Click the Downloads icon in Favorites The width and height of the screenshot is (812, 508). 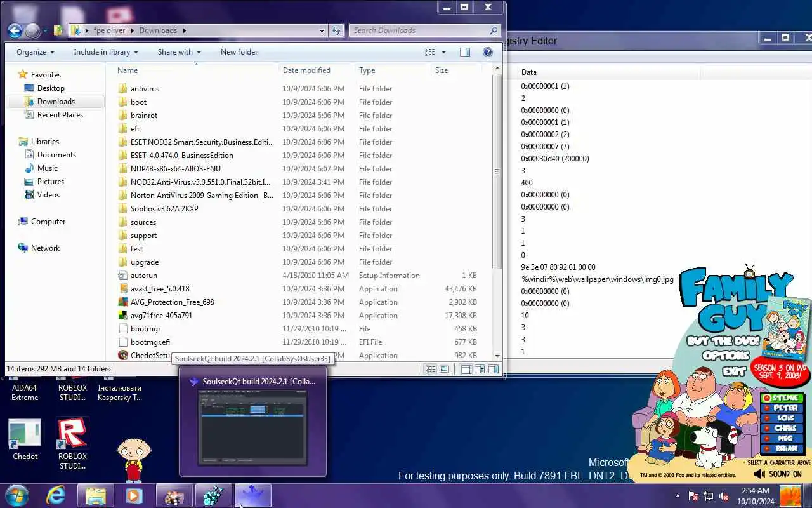point(29,102)
